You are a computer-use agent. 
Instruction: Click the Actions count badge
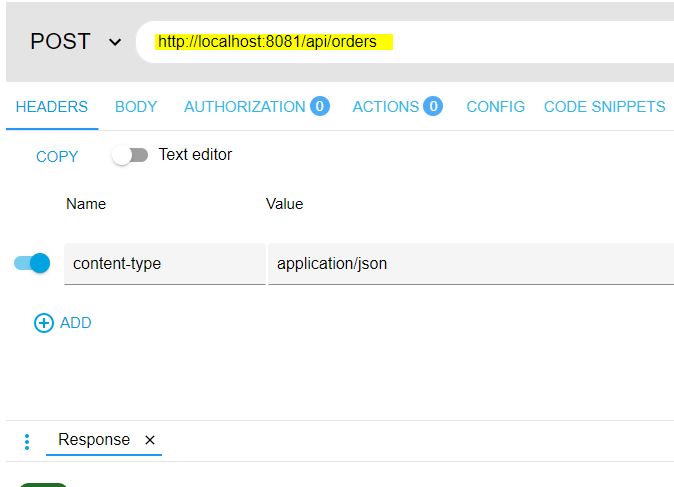coord(432,107)
